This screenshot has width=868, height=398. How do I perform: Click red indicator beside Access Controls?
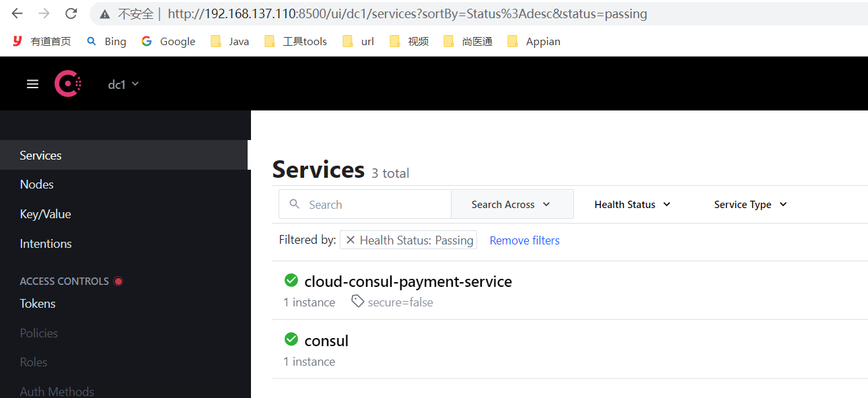(118, 281)
